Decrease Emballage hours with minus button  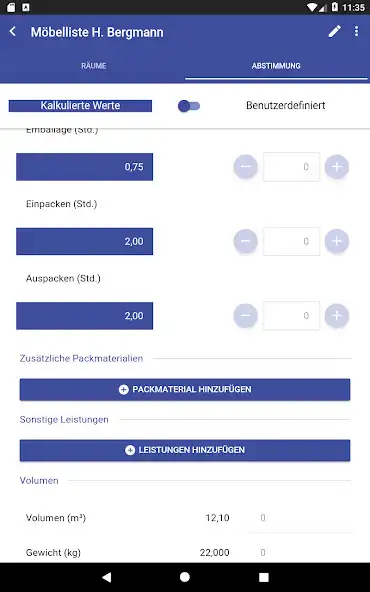tap(245, 166)
